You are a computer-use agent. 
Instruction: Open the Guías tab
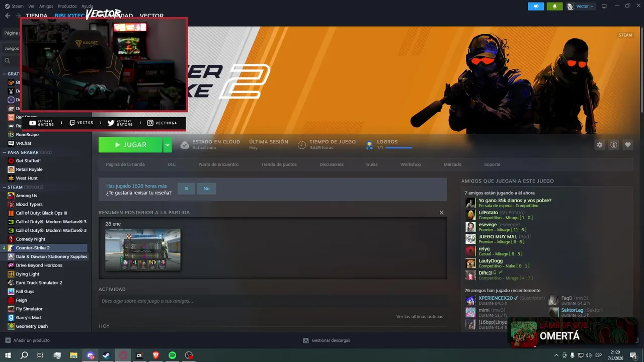(372, 164)
